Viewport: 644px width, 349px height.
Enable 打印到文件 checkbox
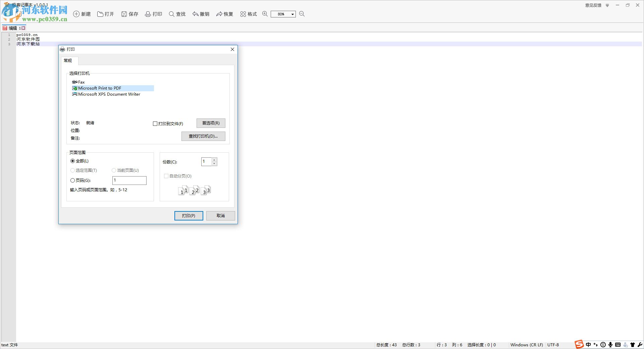click(155, 124)
